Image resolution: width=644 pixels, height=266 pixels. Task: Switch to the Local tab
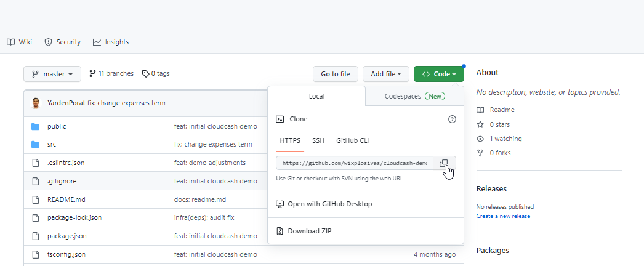(316, 96)
